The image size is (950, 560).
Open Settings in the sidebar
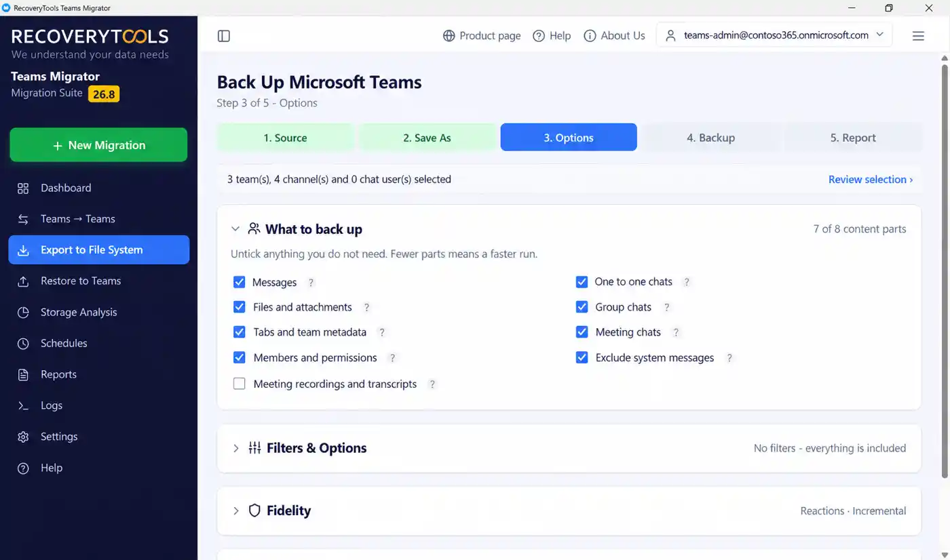click(x=98, y=437)
